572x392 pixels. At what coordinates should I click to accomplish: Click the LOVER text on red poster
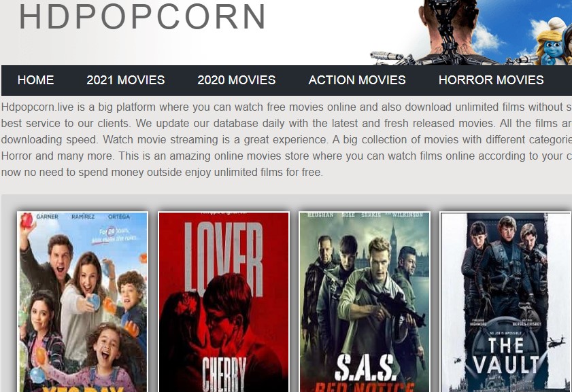(223, 259)
